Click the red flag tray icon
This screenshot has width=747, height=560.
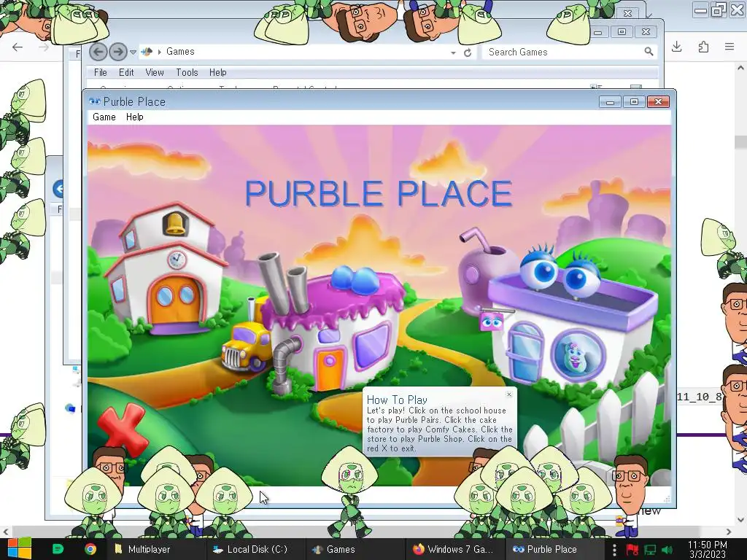(x=632, y=550)
